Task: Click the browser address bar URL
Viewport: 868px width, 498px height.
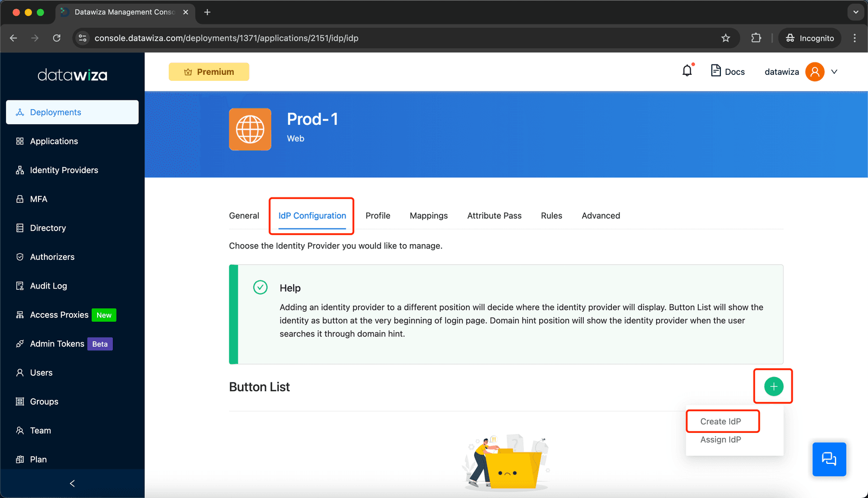Action: click(226, 38)
